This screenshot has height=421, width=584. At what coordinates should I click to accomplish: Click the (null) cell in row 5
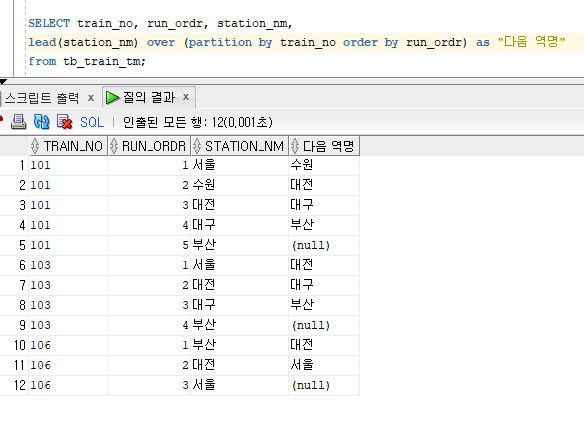(324, 245)
